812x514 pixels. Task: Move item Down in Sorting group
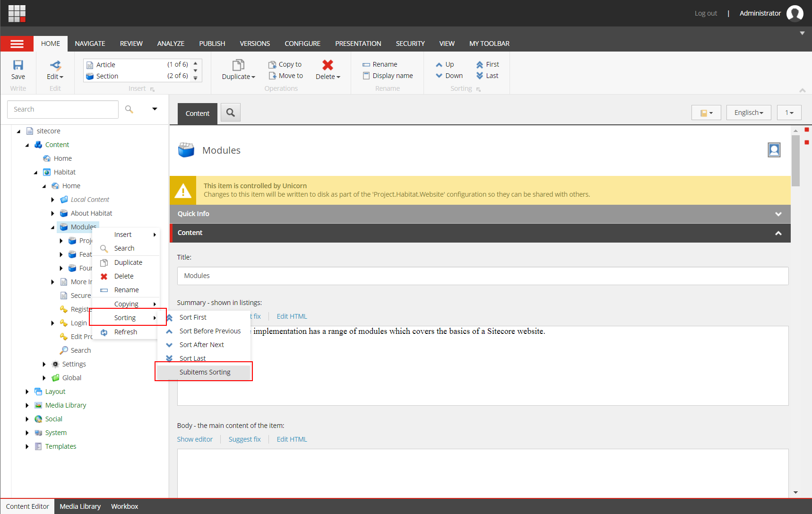coord(449,76)
